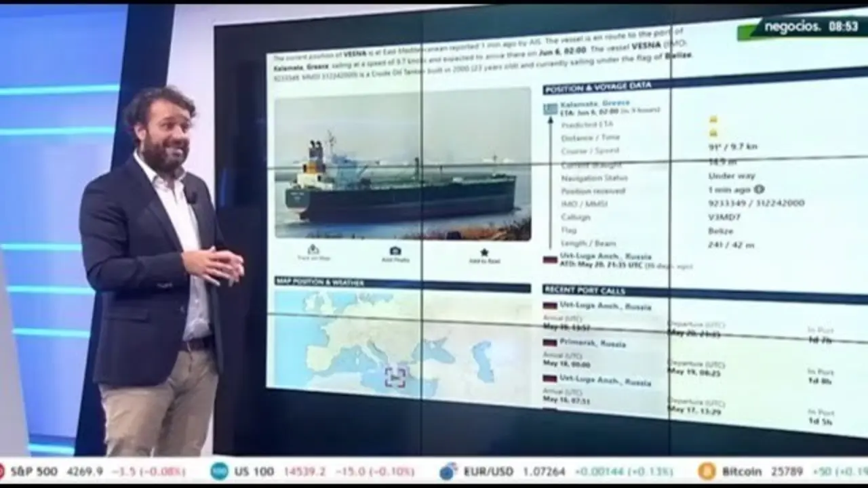
Task: Click the Track on Map icon
Action: pos(313,250)
